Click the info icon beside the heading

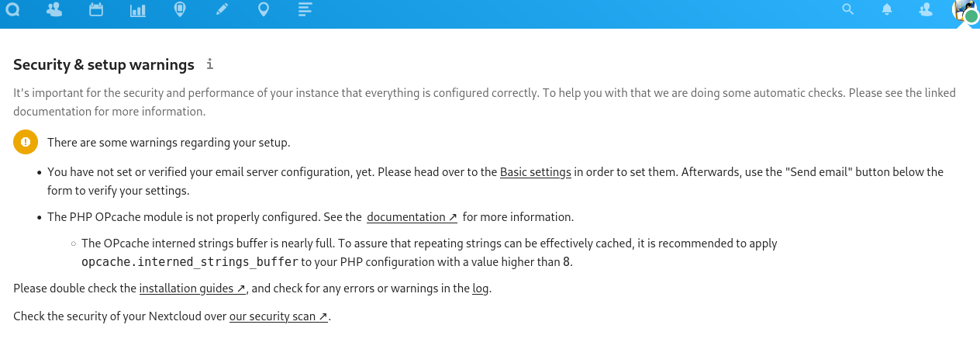pyautogui.click(x=209, y=64)
